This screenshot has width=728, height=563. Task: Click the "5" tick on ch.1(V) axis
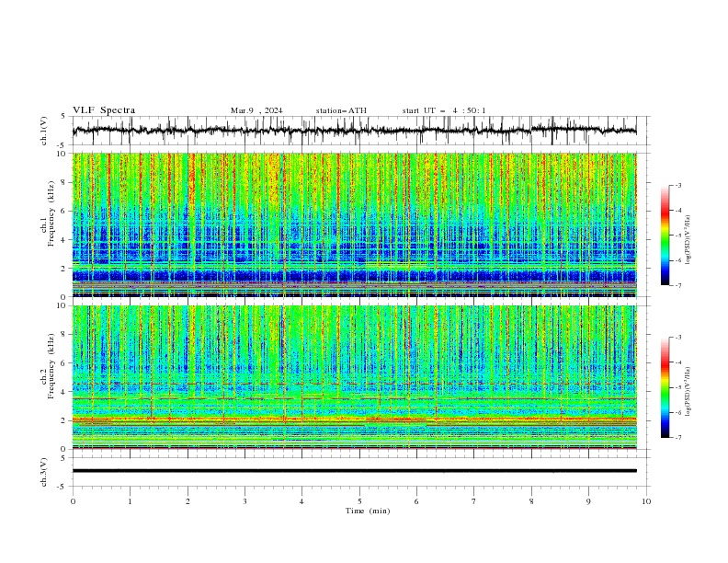click(x=64, y=117)
